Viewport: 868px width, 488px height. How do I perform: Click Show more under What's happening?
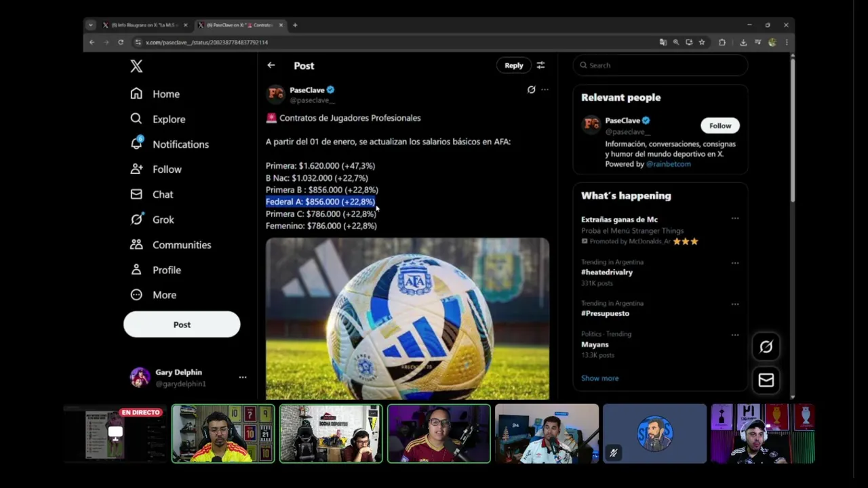tap(599, 378)
